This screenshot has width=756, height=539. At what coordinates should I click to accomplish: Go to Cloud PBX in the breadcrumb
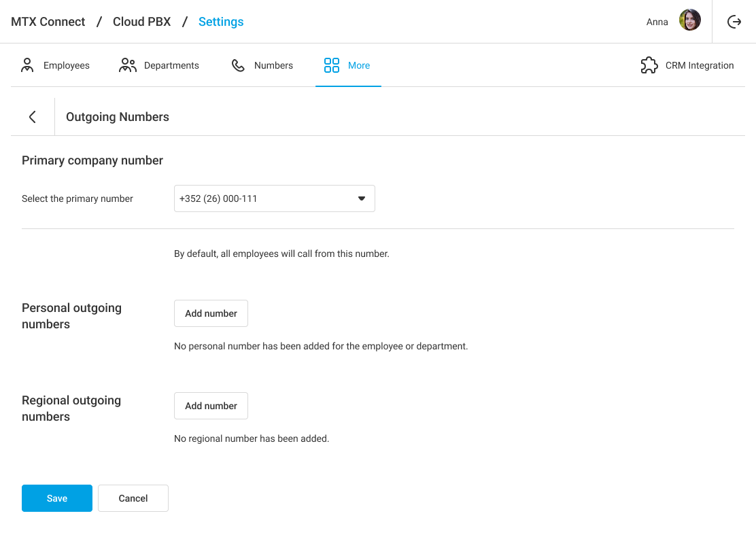pos(142,22)
